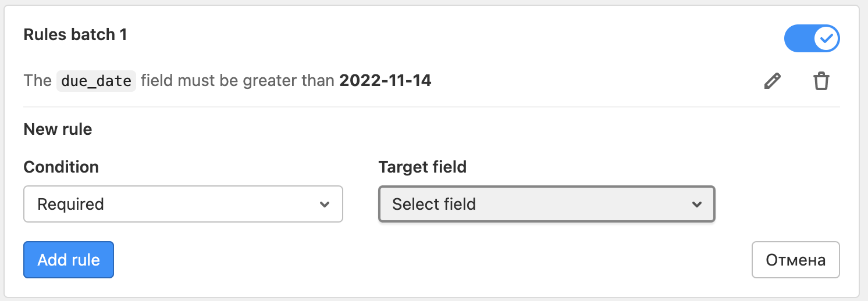The width and height of the screenshot is (868, 301).
Task: Click the 2022-11-14 date value
Action: (x=385, y=80)
